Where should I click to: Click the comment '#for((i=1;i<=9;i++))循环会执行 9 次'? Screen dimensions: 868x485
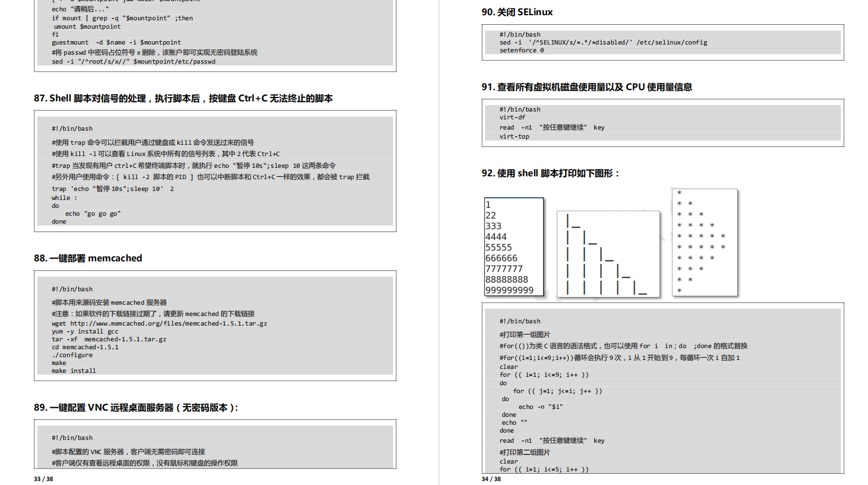pos(620,358)
